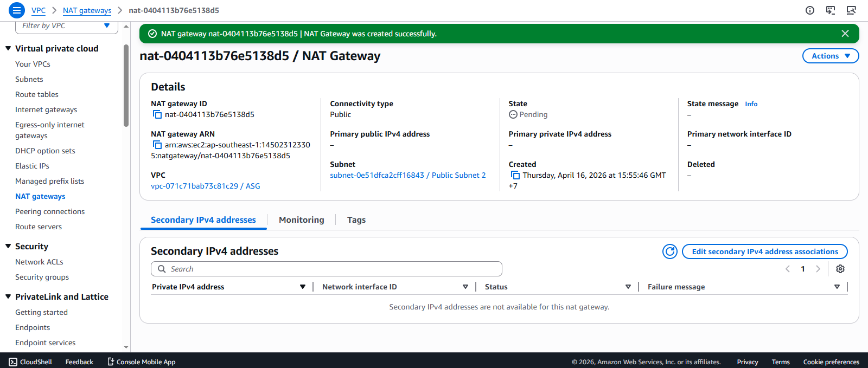This screenshot has height=368, width=868.
Task: Switch to the Monitoring tab
Action: tap(302, 219)
